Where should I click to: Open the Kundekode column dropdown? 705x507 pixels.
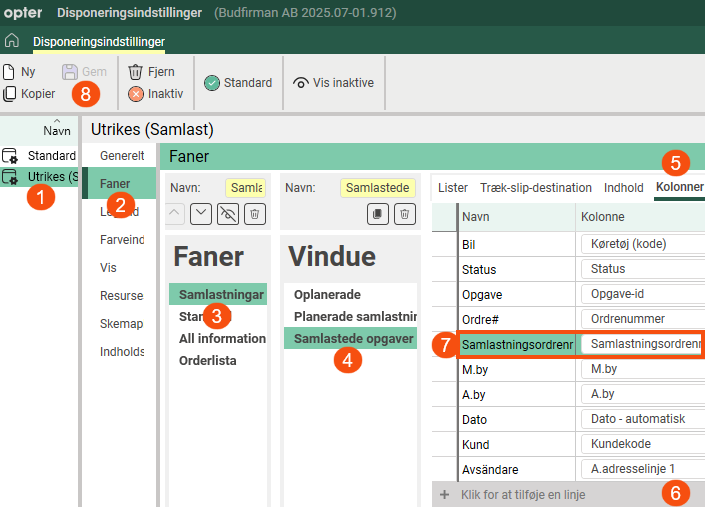(x=641, y=444)
